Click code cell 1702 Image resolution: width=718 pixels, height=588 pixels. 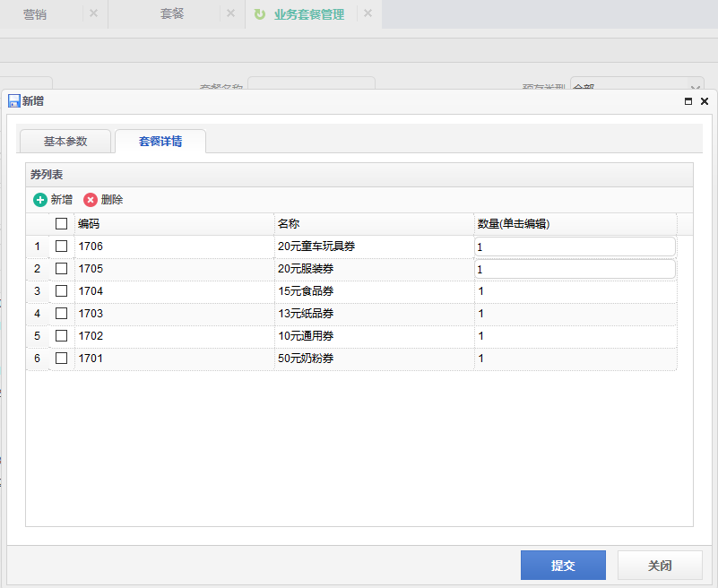coord(175,336)
